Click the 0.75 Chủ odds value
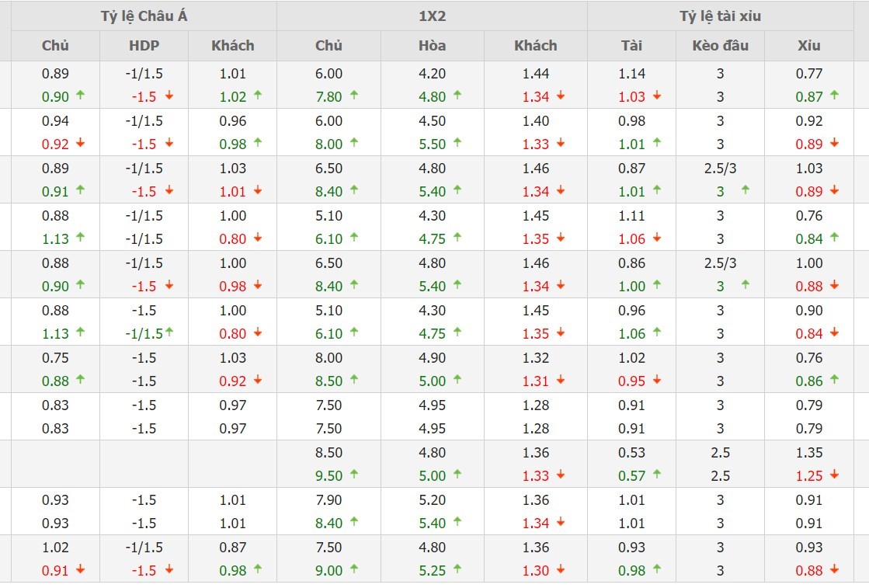 (x=55, y=357)
